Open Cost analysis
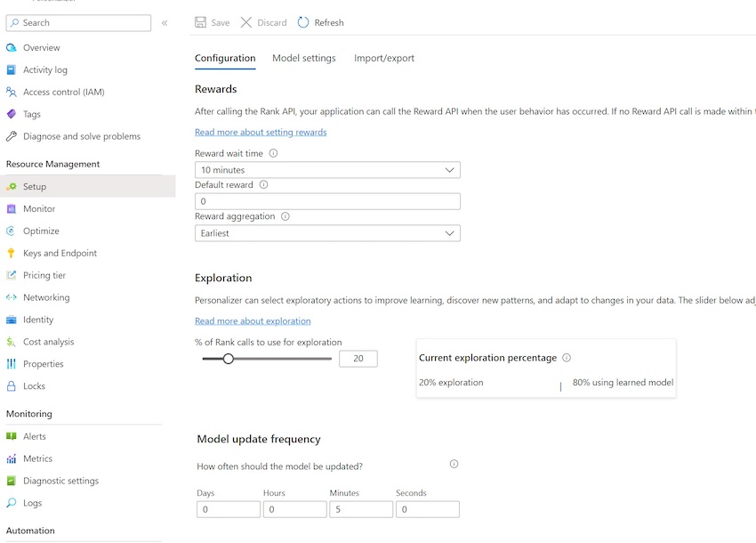The image size is (756, 543). (x=50, y=341)
